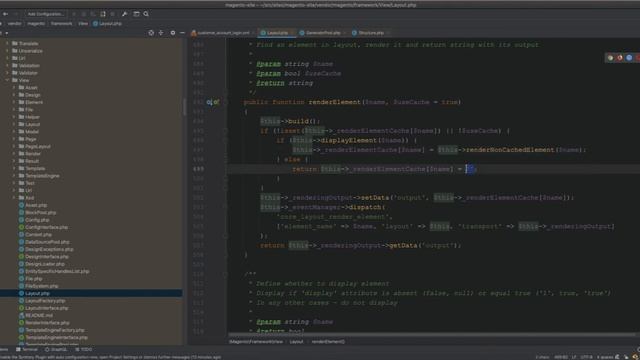Click the Layout class breadcrumb below the editor
This screenshot has height=360, width=640.
coord(296,342)
